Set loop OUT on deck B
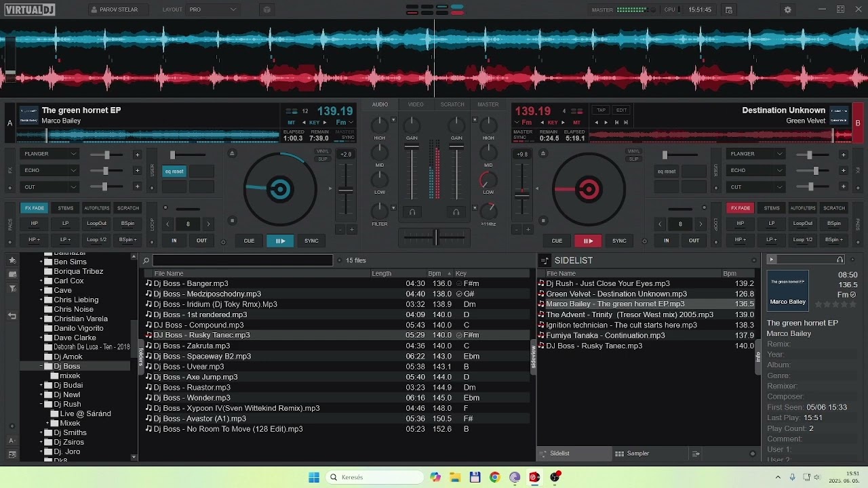The width and height of the screenshot is (868, 488). (694, 241)
